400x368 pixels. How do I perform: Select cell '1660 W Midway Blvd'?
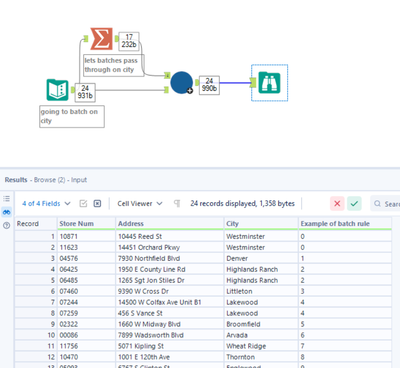pyautogui.click(x=170, y=324)
